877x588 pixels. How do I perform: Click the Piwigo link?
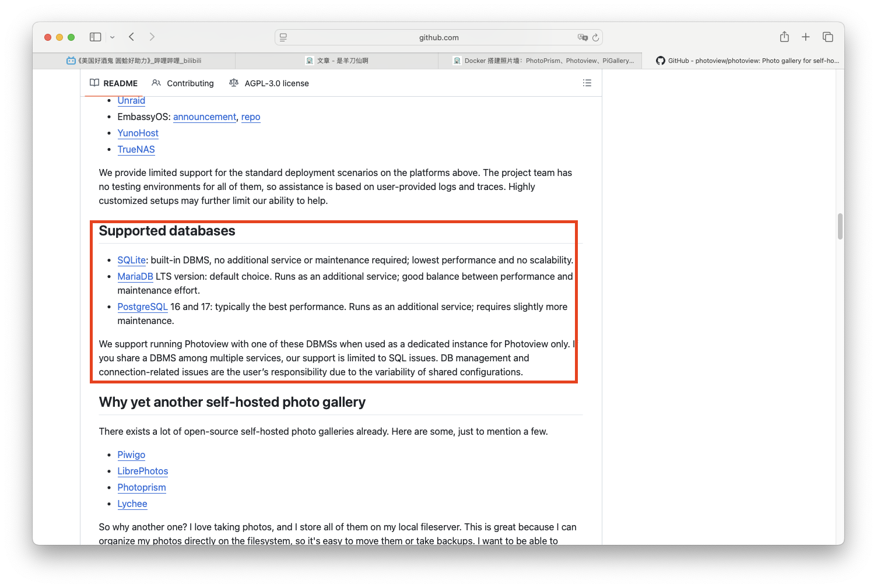pos(131,455)
